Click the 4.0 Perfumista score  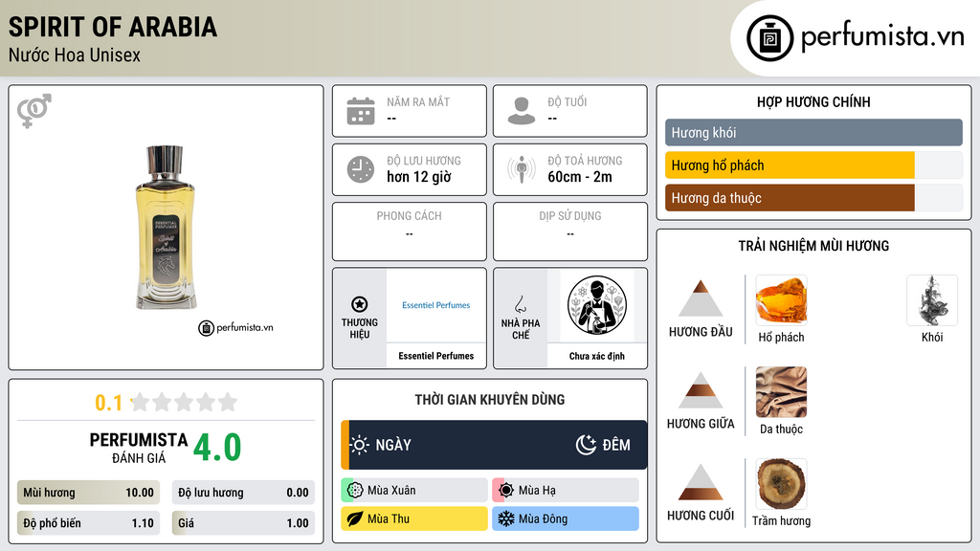coord(217,448)
